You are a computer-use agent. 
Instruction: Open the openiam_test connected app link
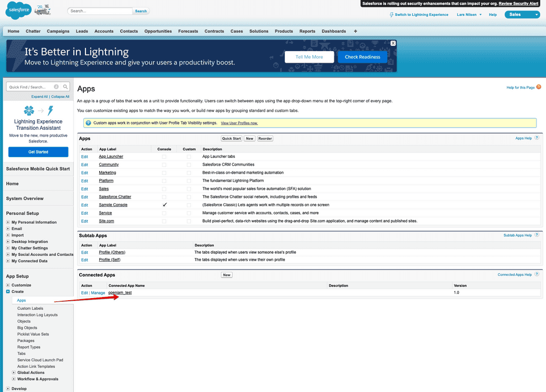[x=120, y=293]
